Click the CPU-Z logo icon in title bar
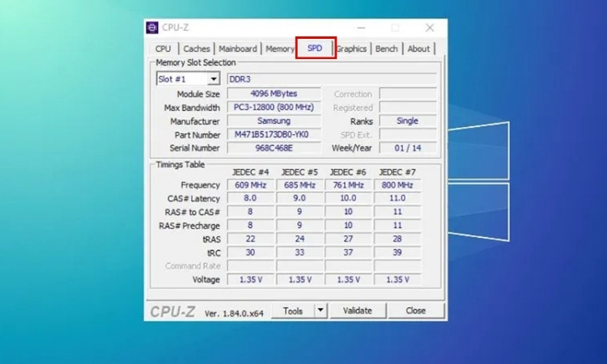Screen dimensions: 607x364 152,28
